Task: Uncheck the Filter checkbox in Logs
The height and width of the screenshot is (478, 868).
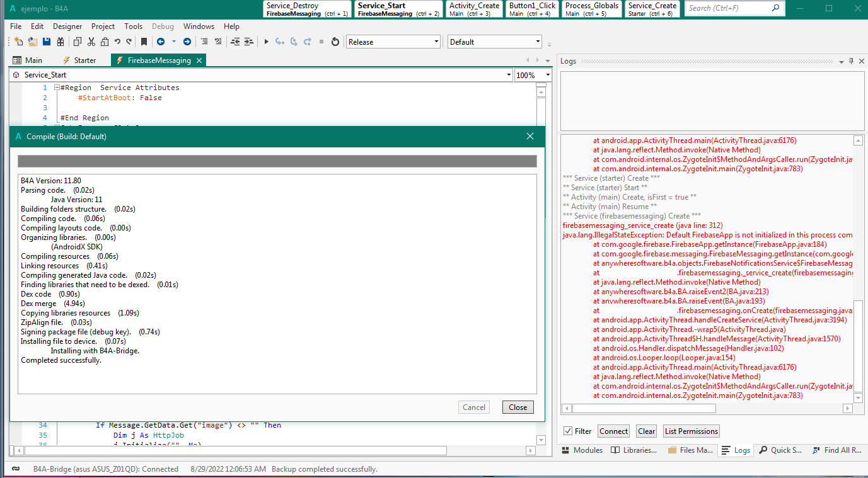Action: 568,431
